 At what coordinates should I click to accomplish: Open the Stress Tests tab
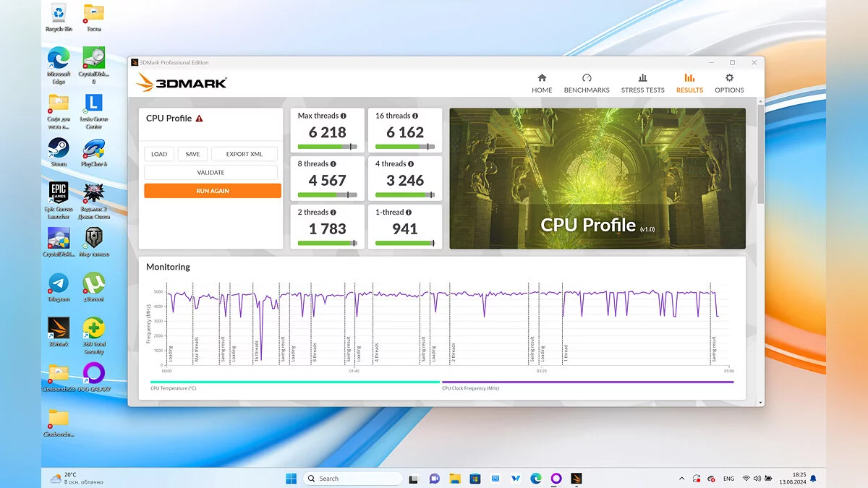(x=642, y=83)
